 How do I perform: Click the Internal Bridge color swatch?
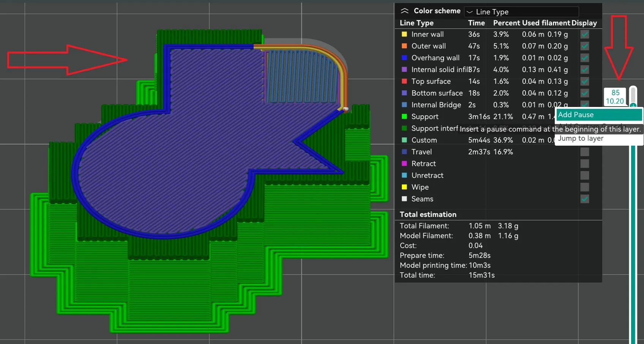(x=404, y=105)
